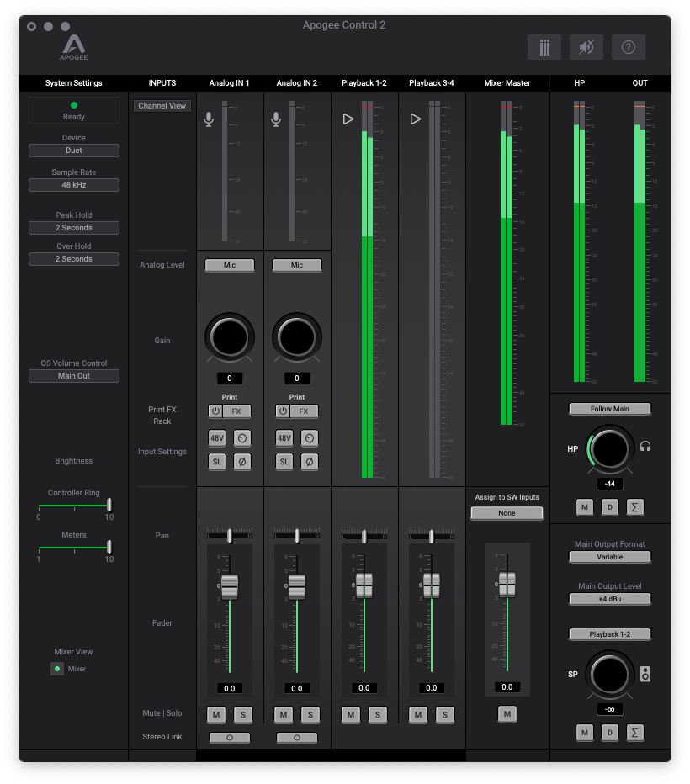
Task: Toggle Print FX power on Analog IN 2
Action: pos(283,411)
